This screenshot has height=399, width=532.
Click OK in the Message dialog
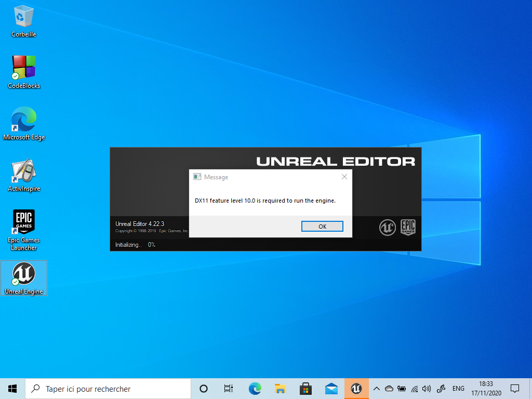tap(322, 227)
